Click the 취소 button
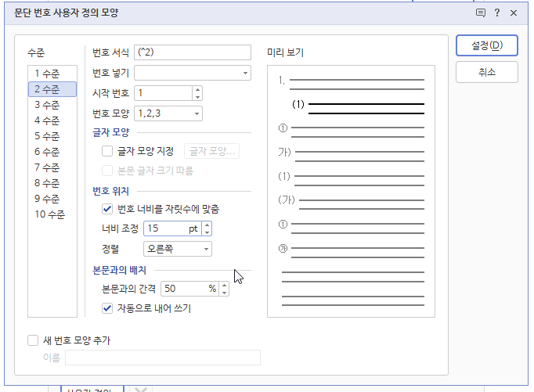This screenshot has height=392, width=534. pyautogui.click(x=487, y=72)
